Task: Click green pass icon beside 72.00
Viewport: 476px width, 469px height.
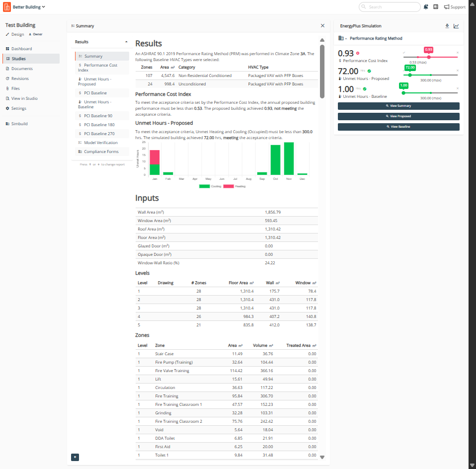Action: [369, 71]
